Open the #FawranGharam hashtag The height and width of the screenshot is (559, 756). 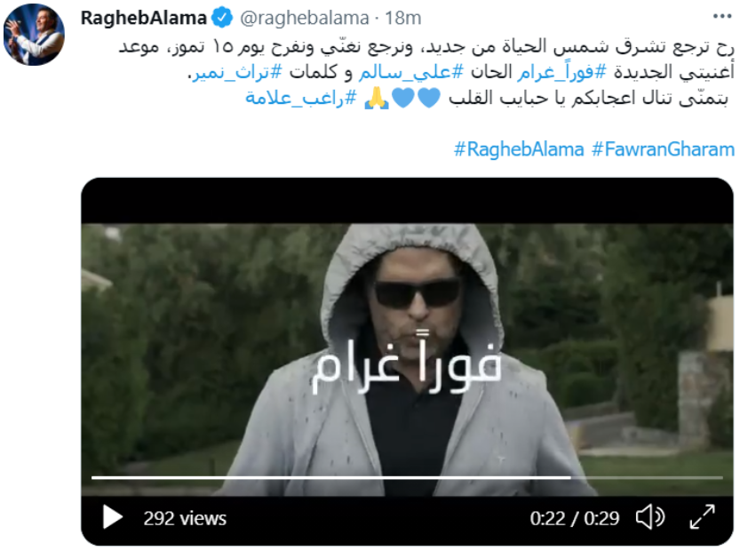(x=663, y=149)
